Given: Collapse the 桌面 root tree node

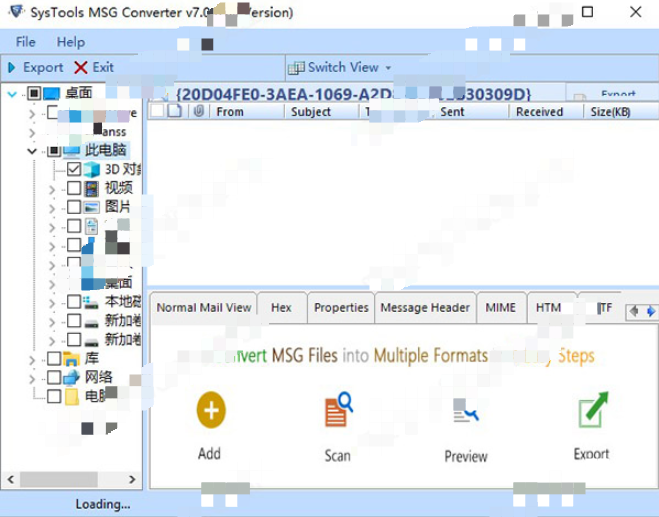Looking at the screenshot, I should click(x=12, y=94).
